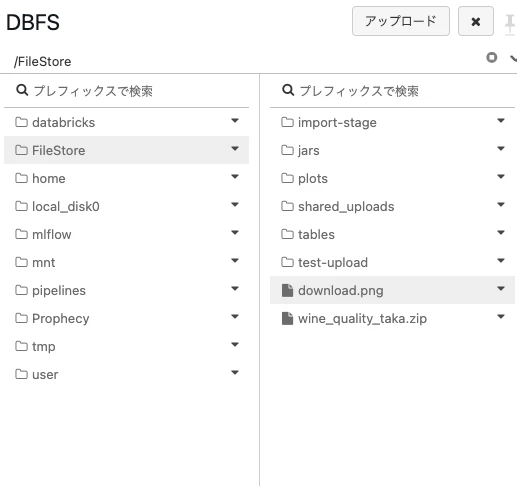This screenshot has width=517, height=486.
Task: Open the mlflow folder
Action: [126, 234]
